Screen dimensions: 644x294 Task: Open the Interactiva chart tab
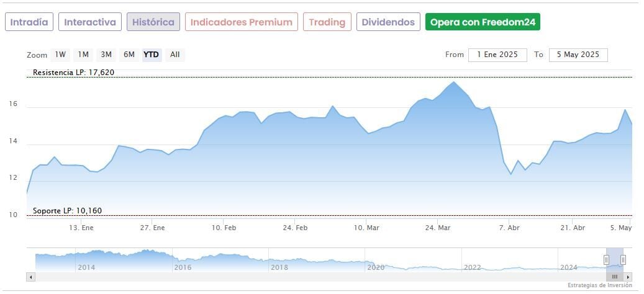(x=90, y=22)
